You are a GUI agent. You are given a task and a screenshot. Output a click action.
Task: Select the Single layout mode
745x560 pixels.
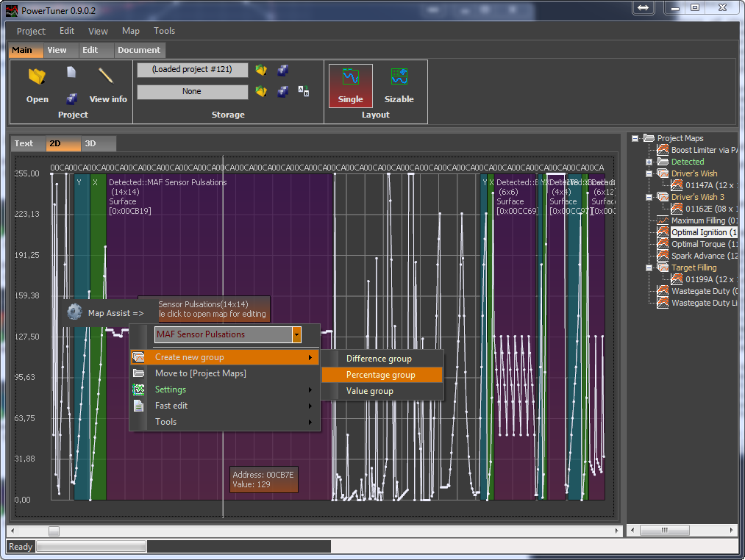click(x=351, y=86)
